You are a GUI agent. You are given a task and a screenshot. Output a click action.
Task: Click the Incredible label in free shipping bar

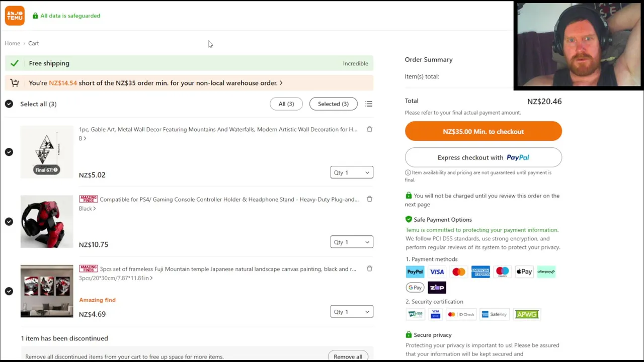tap(356, 63)
